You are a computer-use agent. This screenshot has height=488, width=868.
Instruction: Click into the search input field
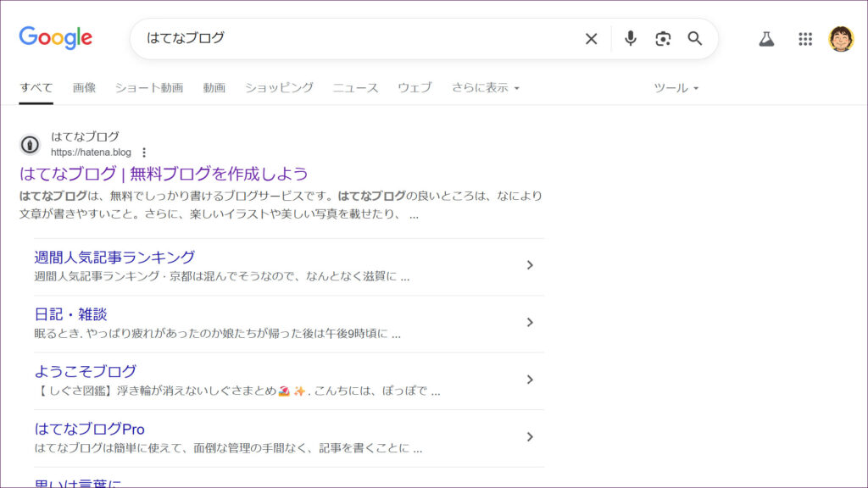pyautogui.click(x=356, y=39)
